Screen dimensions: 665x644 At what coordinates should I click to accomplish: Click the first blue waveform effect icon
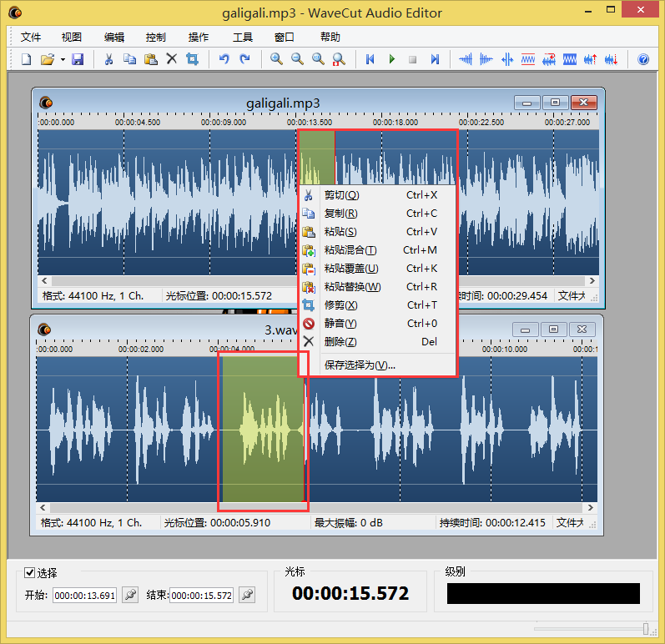(x=466, y=59)
